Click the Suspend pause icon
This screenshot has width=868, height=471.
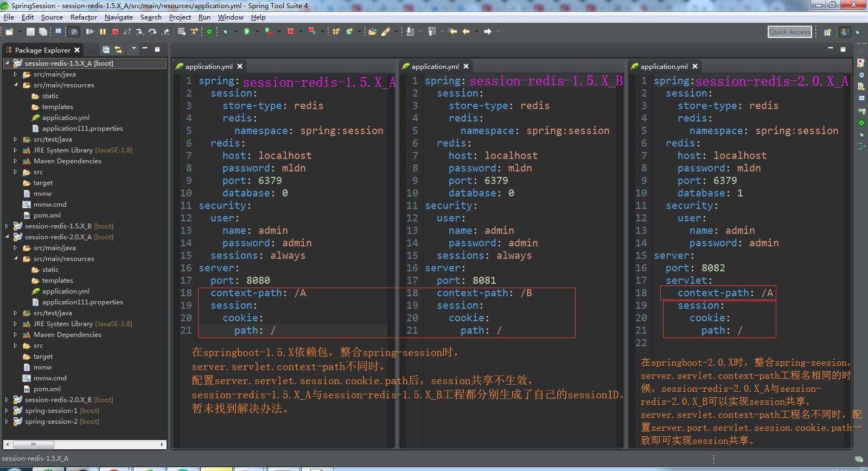point(103,31)
